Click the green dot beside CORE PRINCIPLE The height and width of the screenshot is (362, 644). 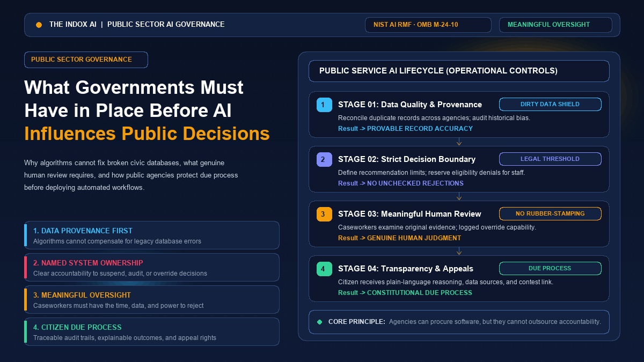[x=319, y=322]
